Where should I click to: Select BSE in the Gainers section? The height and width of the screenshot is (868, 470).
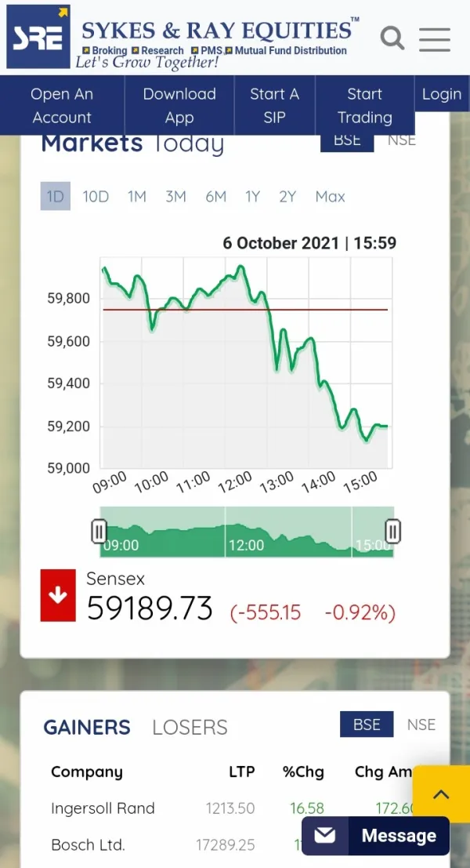366,725
